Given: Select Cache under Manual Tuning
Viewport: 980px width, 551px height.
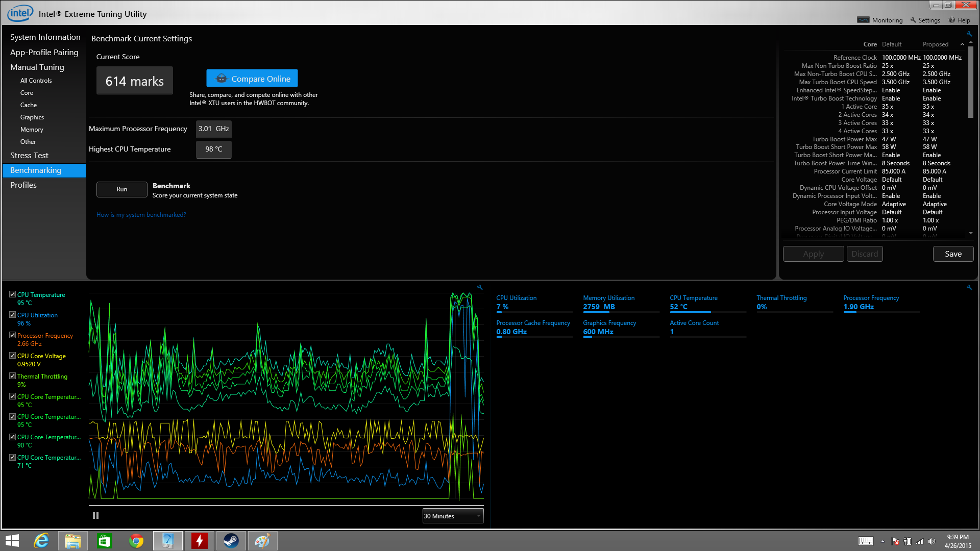Looking at the screenshot, I should [x=29, y=105].
